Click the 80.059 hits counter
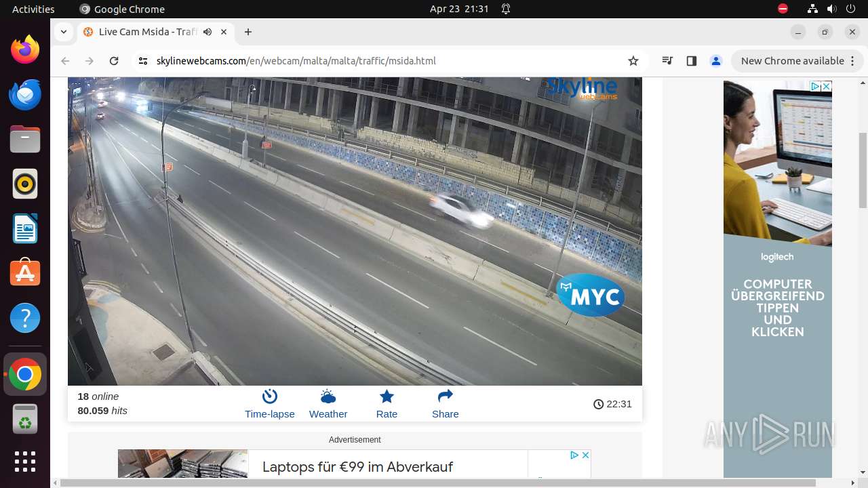This screenshot has width=868, height=488. (x=102, y=411)
